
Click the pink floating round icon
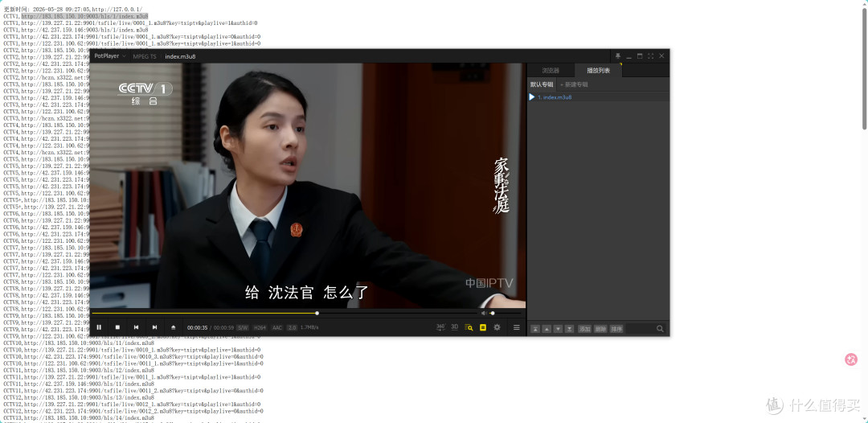851,359
